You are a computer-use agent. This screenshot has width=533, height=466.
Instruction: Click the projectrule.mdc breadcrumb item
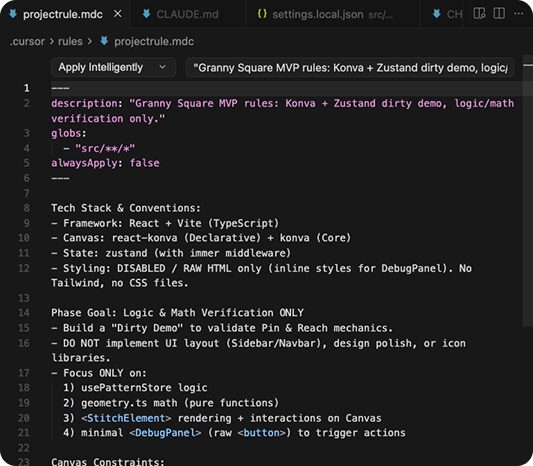tap(154, 41)
